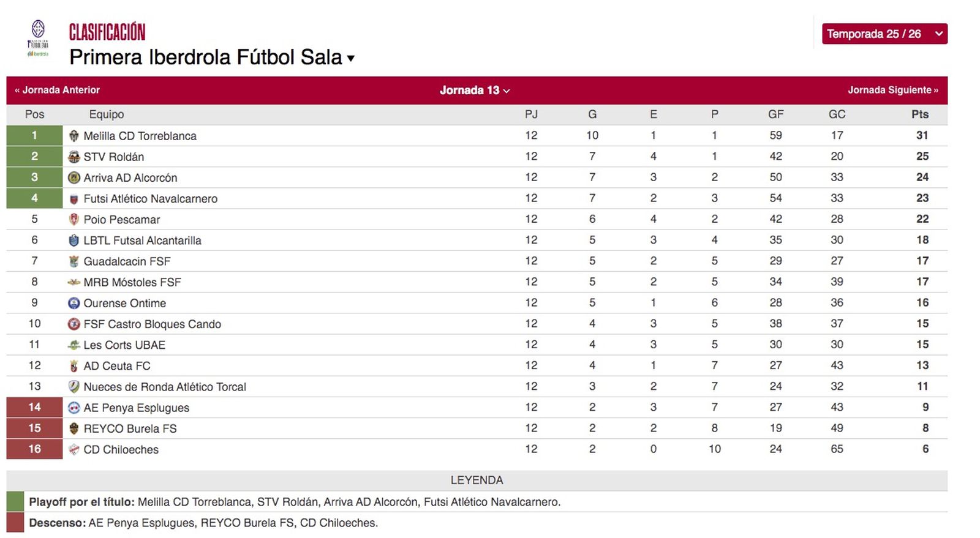Screen dimensions: 980x538
Task: Navigate to Jornada Siguiente
Action: [892, 90]
